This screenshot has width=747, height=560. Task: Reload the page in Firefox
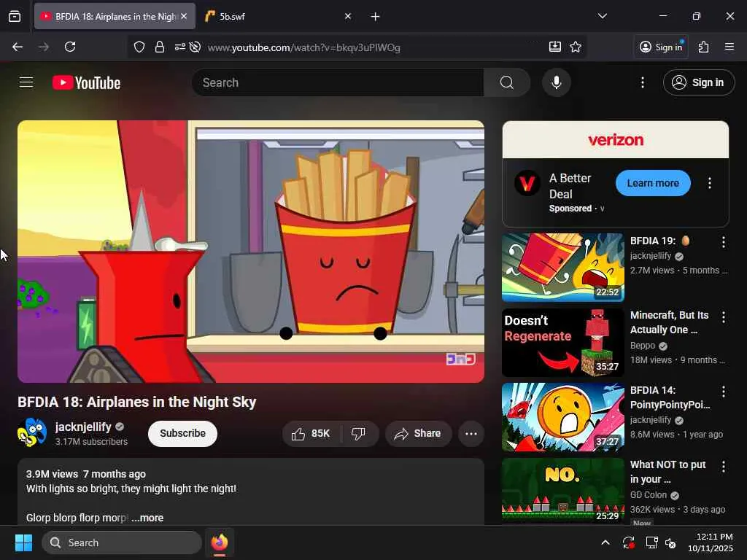pos(70,47)
